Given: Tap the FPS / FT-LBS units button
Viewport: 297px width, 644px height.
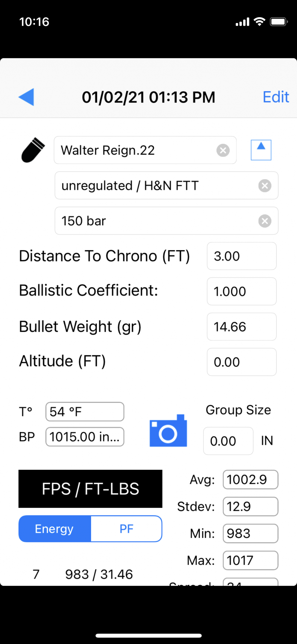Looking at the screenshot, I should coord(90,489).
